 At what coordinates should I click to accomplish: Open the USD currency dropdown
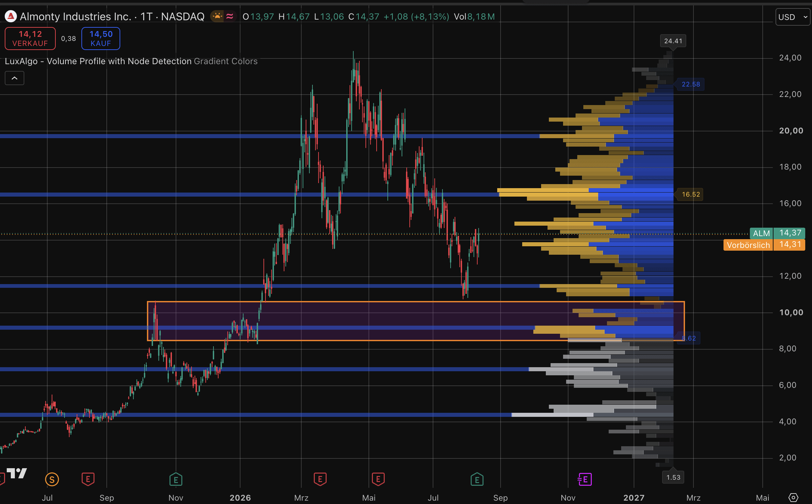793,17
